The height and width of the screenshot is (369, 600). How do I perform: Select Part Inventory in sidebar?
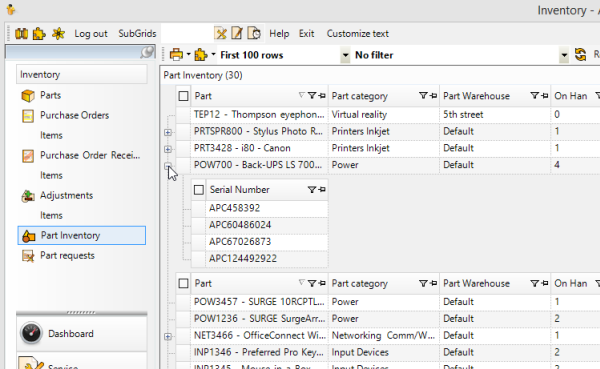pos(82,235)
